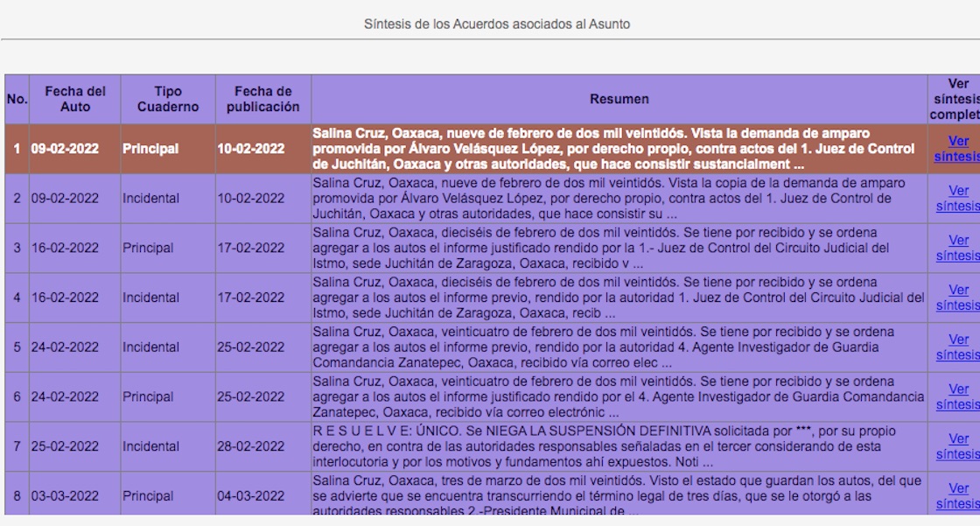Click the 'Tipo Cuaderno' column header
The height and width of the screenshot is (526, 980).
click(x=168, y=99)
